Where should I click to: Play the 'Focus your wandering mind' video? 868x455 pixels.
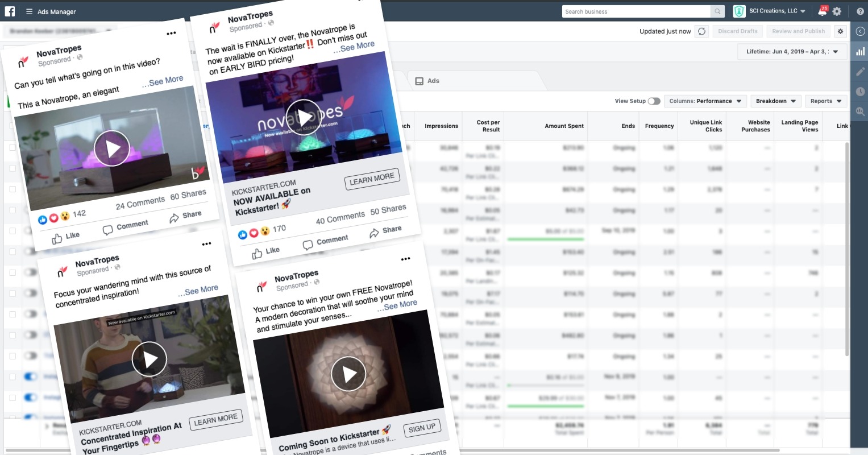coord(149,359)
